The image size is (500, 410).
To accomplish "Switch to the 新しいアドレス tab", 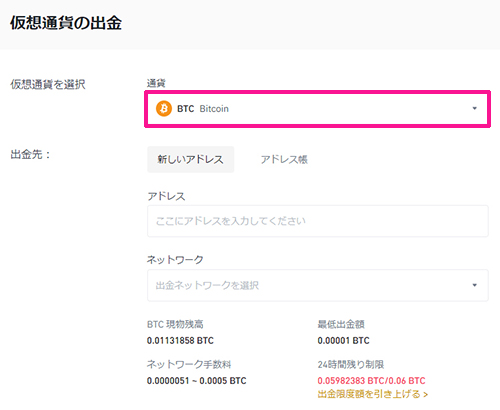I will point(191,159).
